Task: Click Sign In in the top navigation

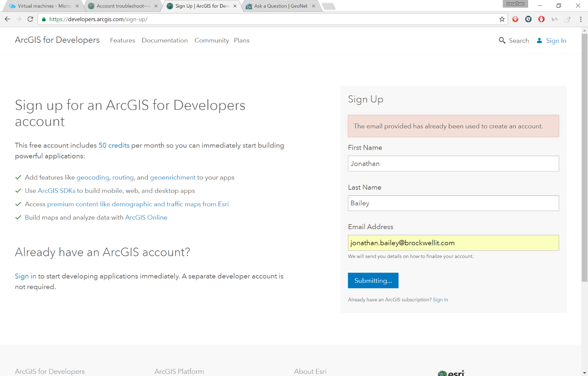Action: coord(556,41)
